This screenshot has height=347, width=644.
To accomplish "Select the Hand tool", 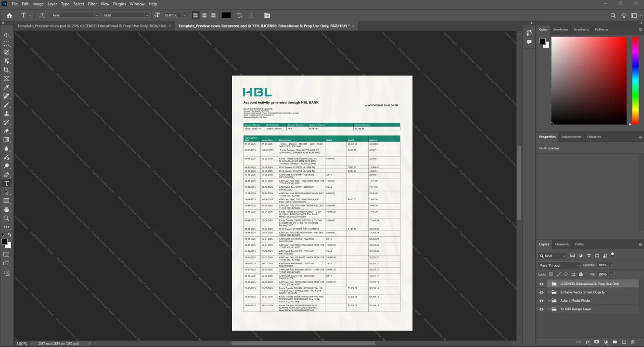I will tap(7, 209).
